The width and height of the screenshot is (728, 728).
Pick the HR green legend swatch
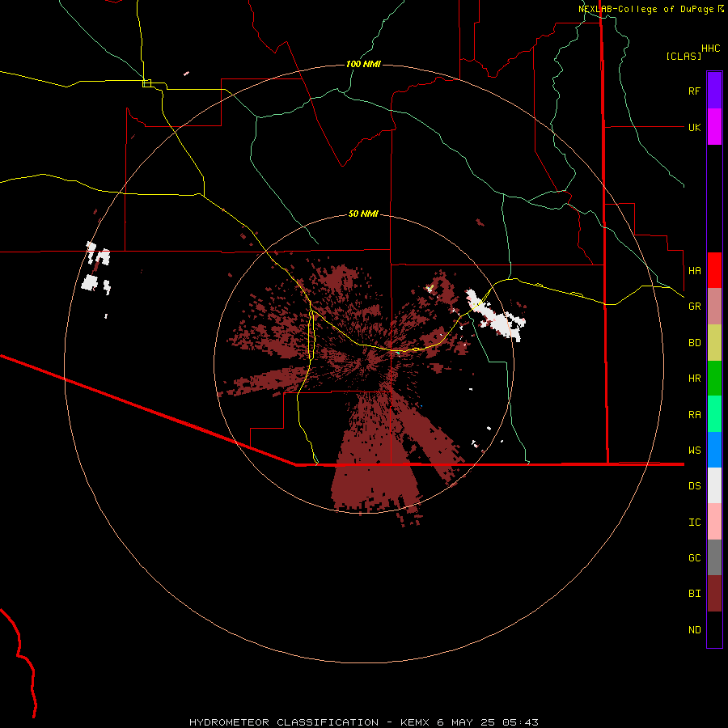(714, 379)
